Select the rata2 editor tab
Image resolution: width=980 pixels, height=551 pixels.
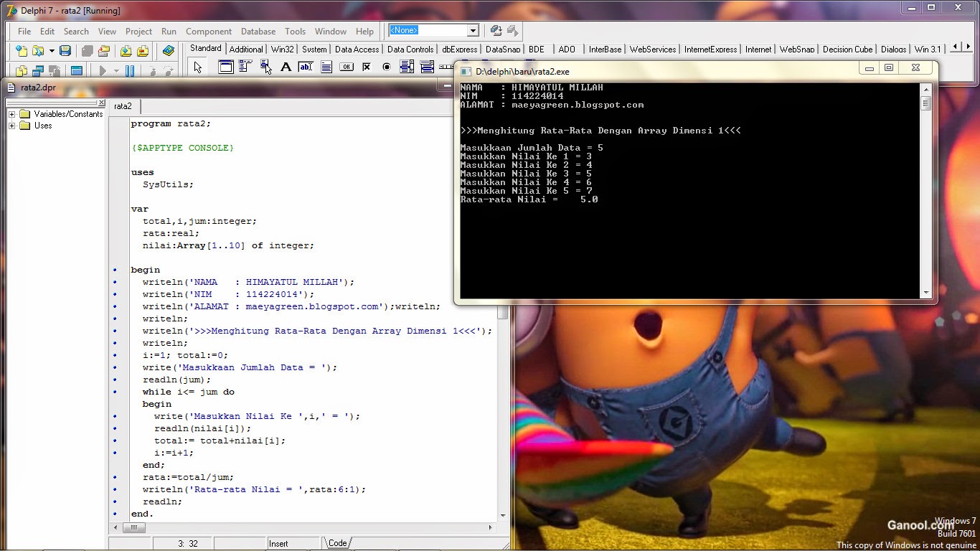coord(123,106)
